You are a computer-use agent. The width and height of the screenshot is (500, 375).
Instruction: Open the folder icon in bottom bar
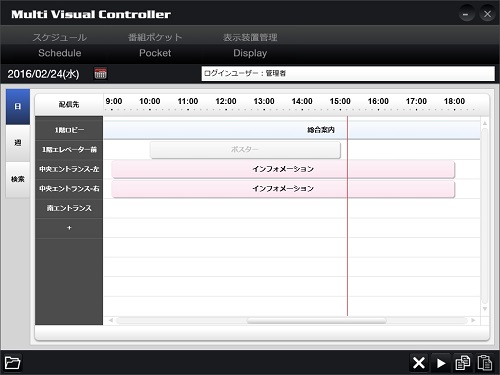click(12, 362)
